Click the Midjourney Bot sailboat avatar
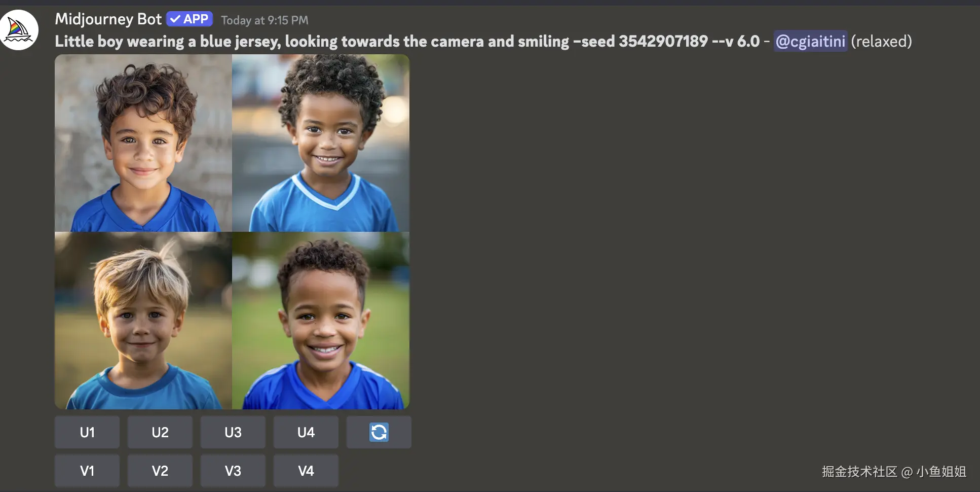 coord(19,30)
